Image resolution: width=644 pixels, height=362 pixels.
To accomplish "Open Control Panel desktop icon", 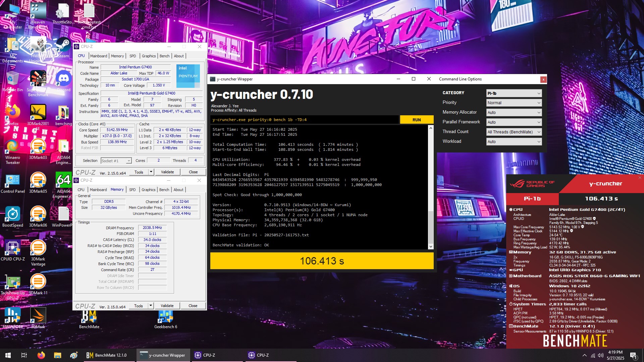I will tap(13, 183).
